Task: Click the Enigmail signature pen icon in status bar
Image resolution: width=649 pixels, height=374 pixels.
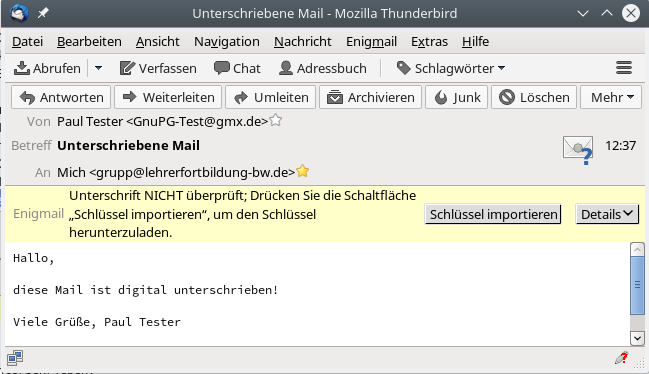Action: tap(621, 358)
